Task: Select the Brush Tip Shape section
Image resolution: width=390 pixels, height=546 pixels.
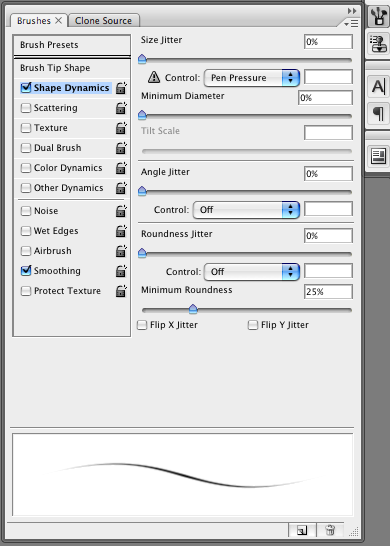Action: click(72, 68)
